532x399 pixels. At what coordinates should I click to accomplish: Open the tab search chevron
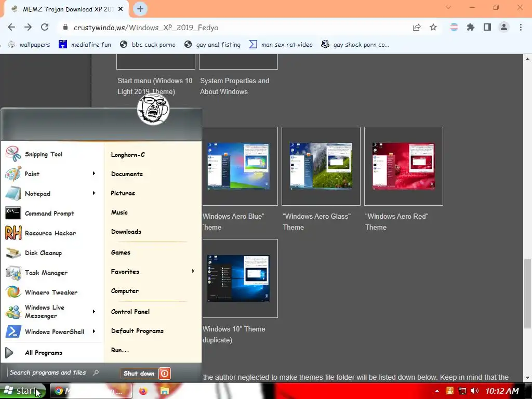click(x=448, y=7)
